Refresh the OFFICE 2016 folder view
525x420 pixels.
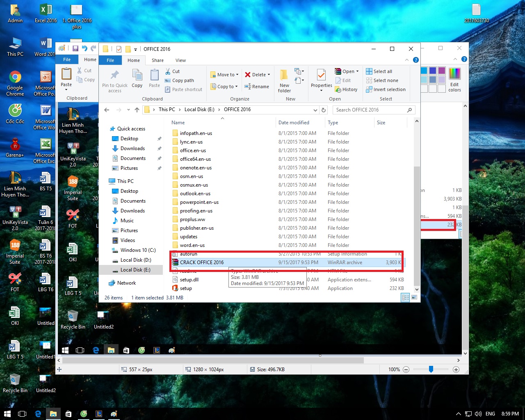point(324,110)
